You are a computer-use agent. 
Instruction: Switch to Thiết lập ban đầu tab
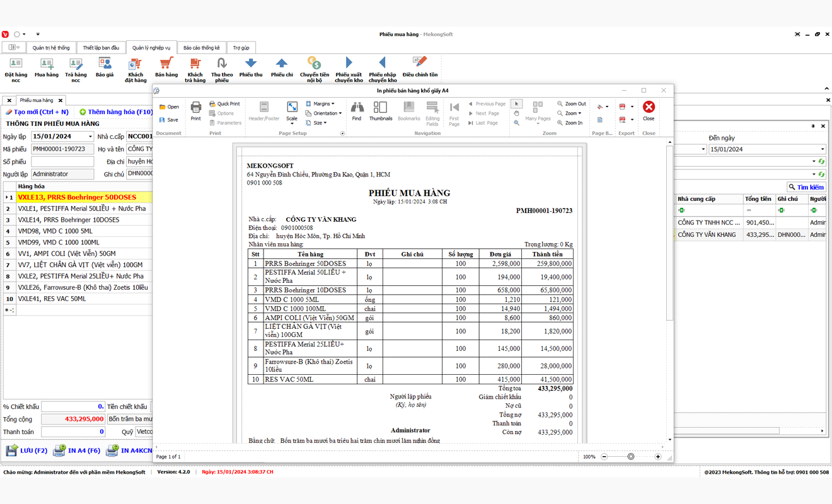(101, 48)
